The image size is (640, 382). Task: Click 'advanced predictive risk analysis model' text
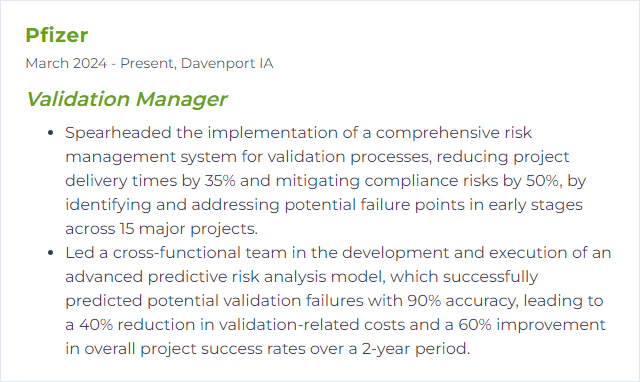click(x=225, y=277)
